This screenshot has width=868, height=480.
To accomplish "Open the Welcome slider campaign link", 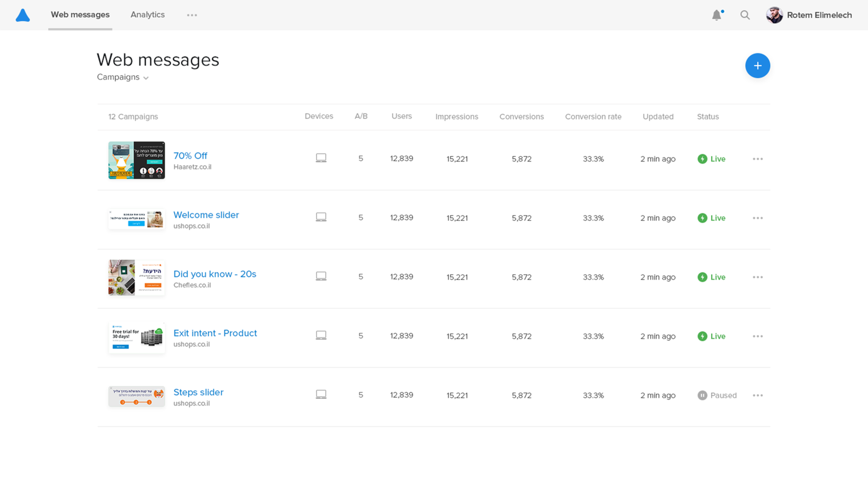I will [x=206, y=215].
